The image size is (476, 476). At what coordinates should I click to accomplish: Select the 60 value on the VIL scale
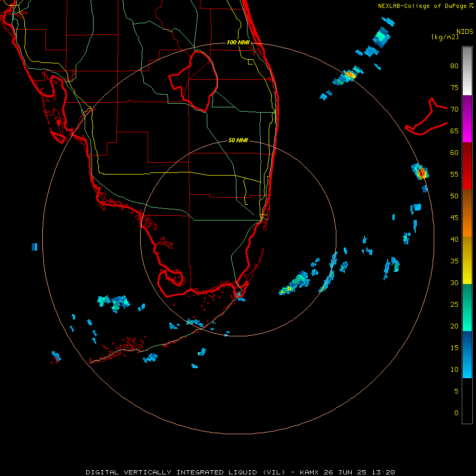(454, 153)
